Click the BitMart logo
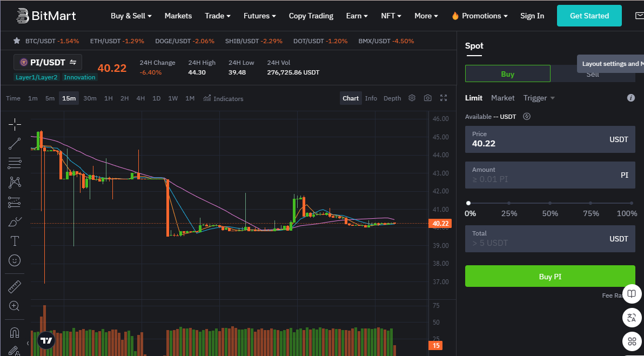This screenshot has width=644, height=356. point(46,16)
